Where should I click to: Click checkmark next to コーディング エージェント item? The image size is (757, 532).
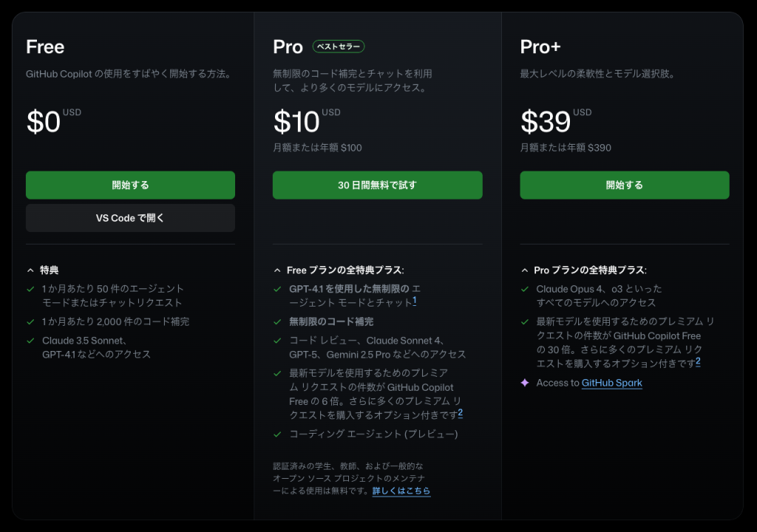pyautogui.click(x=278, y=434)
